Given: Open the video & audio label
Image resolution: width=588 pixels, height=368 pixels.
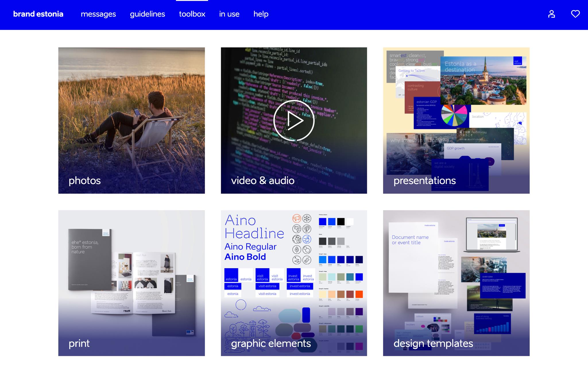Looking at the screenshot, I should pos(263,181).
